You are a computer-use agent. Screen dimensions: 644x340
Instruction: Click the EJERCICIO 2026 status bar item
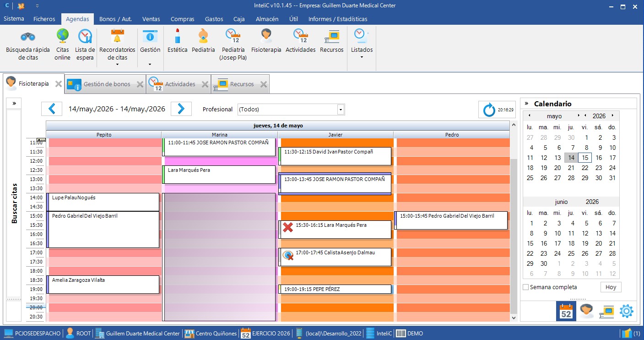click(265, 333)
